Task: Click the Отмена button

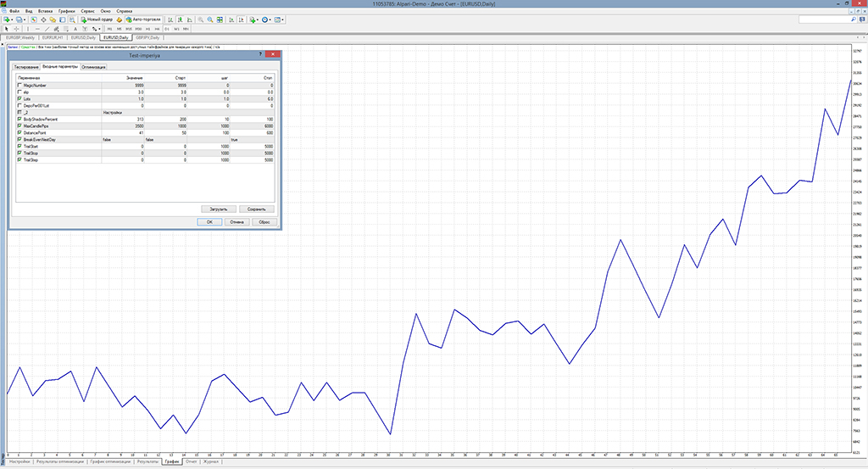Action: coord(237,222)
